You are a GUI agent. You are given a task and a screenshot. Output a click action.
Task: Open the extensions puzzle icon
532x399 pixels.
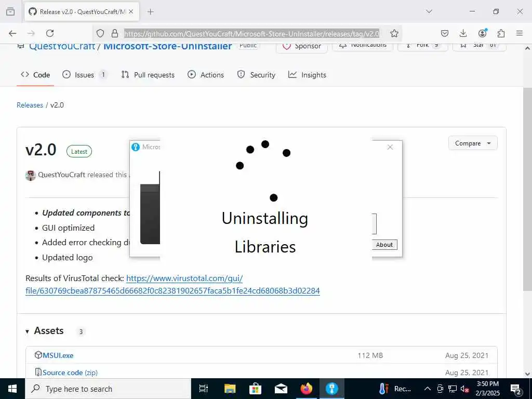(501, 33)
